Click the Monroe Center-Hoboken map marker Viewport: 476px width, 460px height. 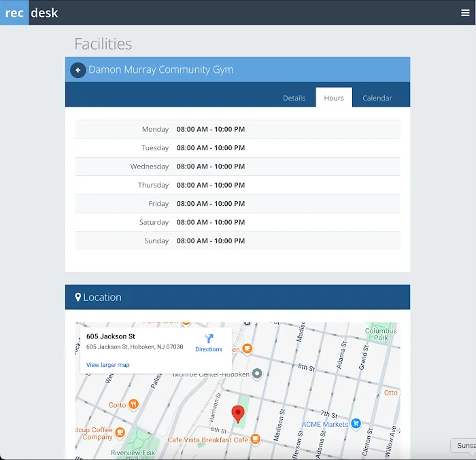point(257,374)
